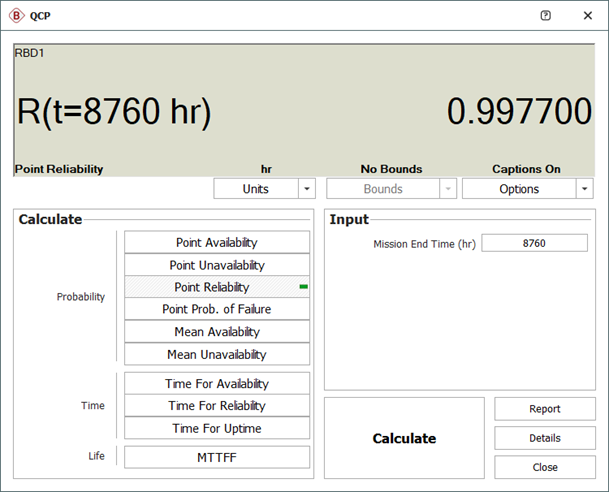This screenshot has width=609, height=492.
Task: Choose Mean Unavailability option
Action: (x=217, y=354)
